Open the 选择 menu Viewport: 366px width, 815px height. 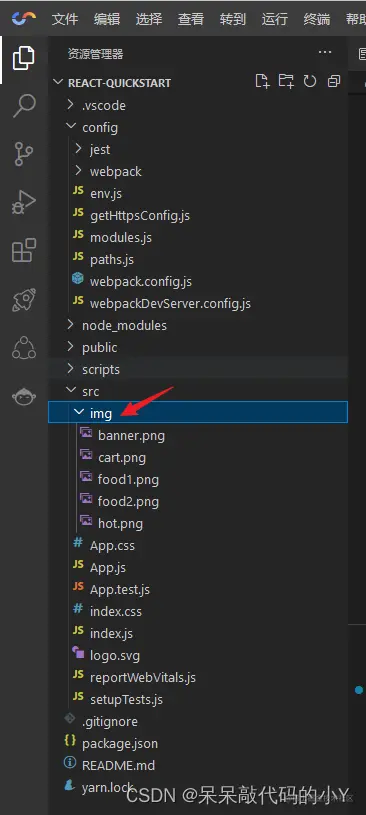149,19
